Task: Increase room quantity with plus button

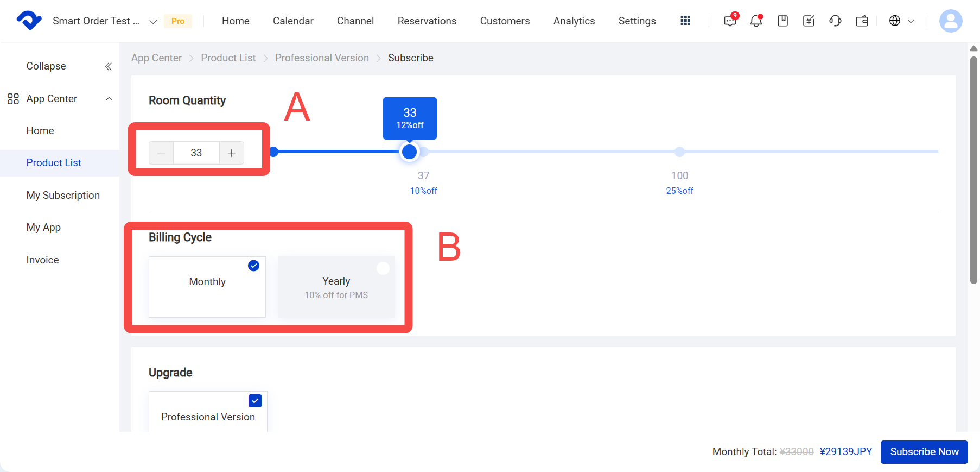Action: tap(232, 153)
